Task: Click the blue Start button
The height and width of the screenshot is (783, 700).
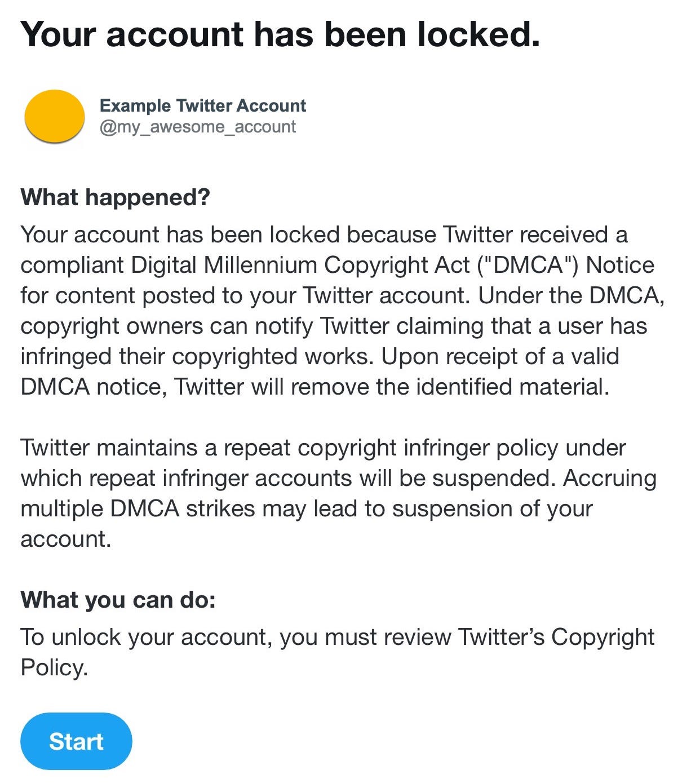Action: click(76, 741)
